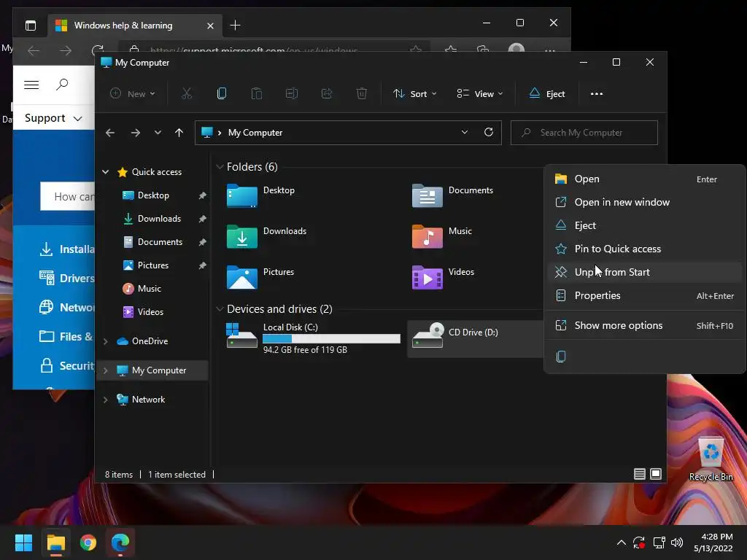This screenshot has height=560, width=747.
Task: Go up one folder level arrow
Action: pos(179,133)
